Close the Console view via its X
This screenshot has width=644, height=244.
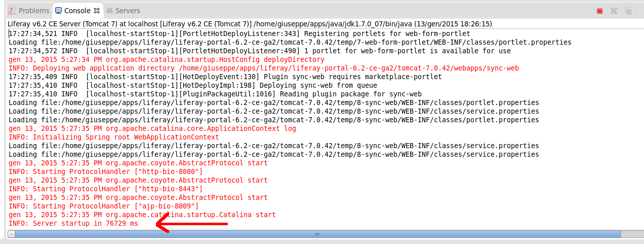coord(97,11)
